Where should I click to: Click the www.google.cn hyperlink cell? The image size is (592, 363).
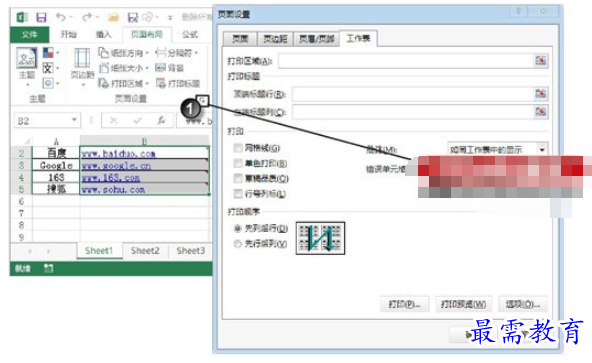click(x=145, y=165)
